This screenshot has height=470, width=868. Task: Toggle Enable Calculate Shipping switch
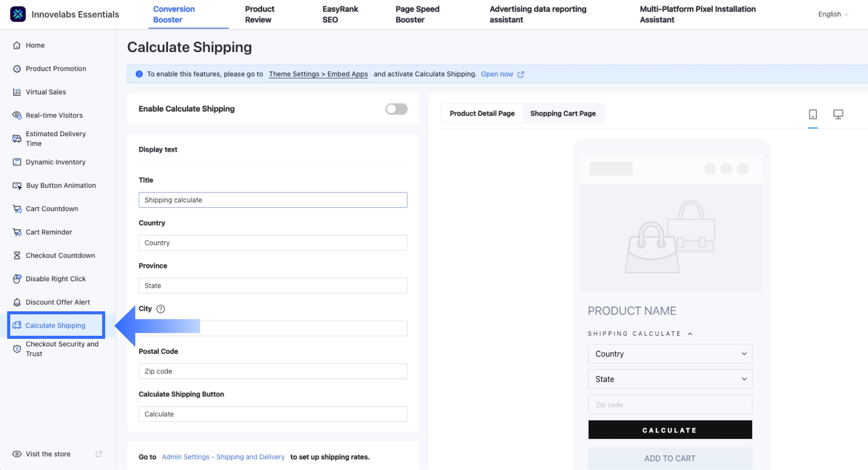click(396, 109)
